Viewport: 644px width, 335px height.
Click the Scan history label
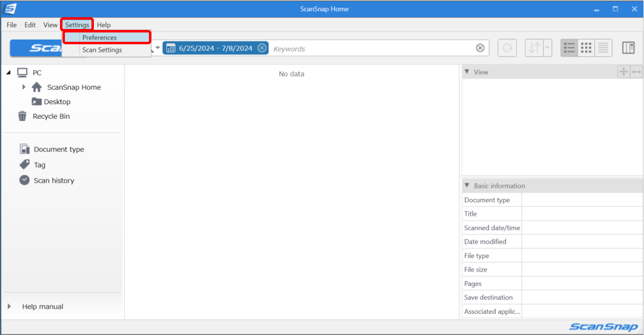54,181
